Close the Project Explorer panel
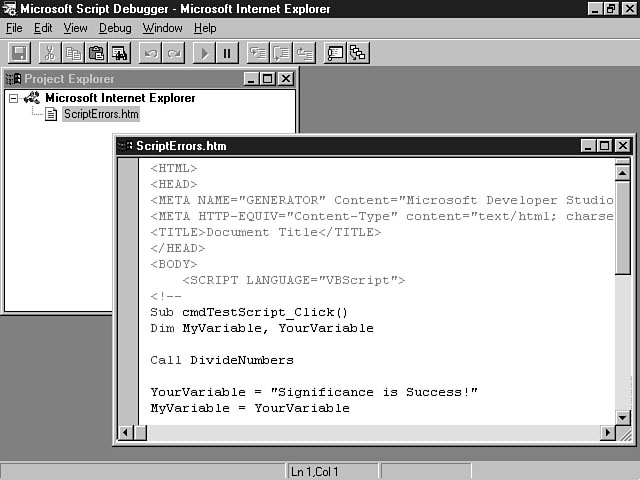This screenshot has width=640, height=480. (x=286, y=79)
